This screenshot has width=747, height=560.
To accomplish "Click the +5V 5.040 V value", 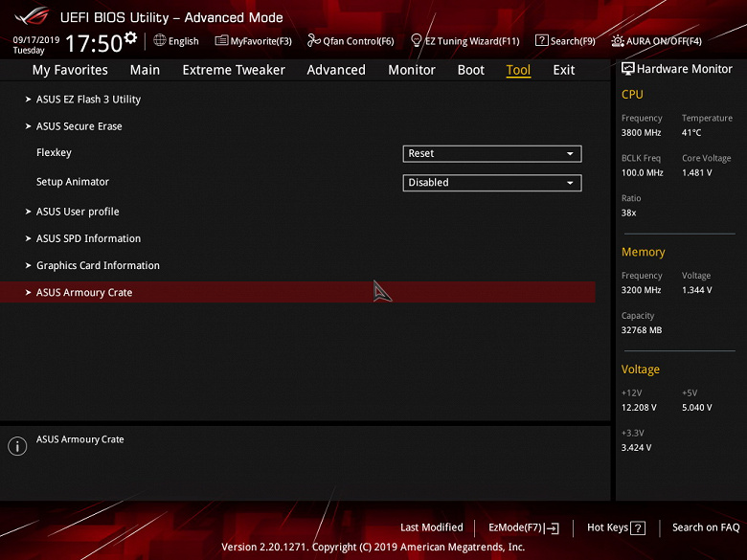I will click(697, 408).
